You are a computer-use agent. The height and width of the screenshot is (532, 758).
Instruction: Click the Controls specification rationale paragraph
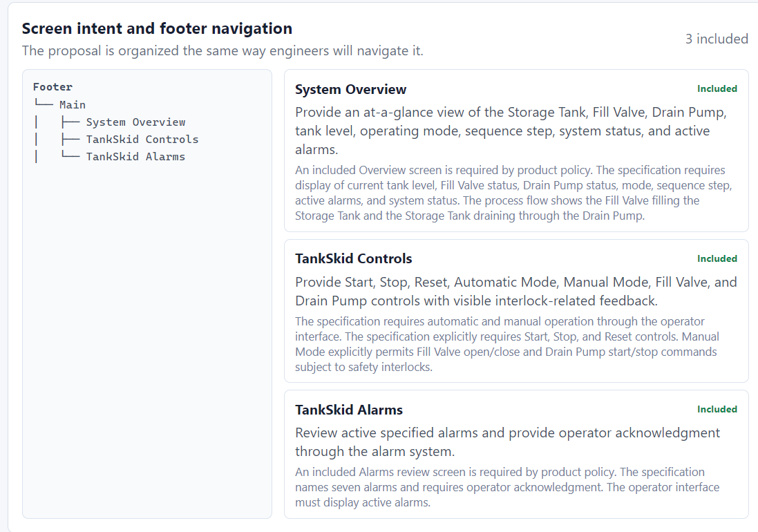pos(507,344)
